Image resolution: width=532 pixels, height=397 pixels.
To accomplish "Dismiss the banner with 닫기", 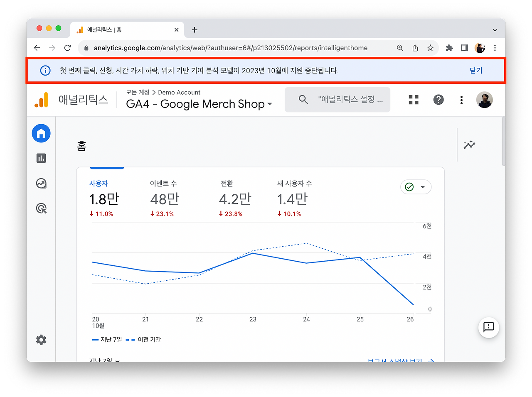I will 476,71.
